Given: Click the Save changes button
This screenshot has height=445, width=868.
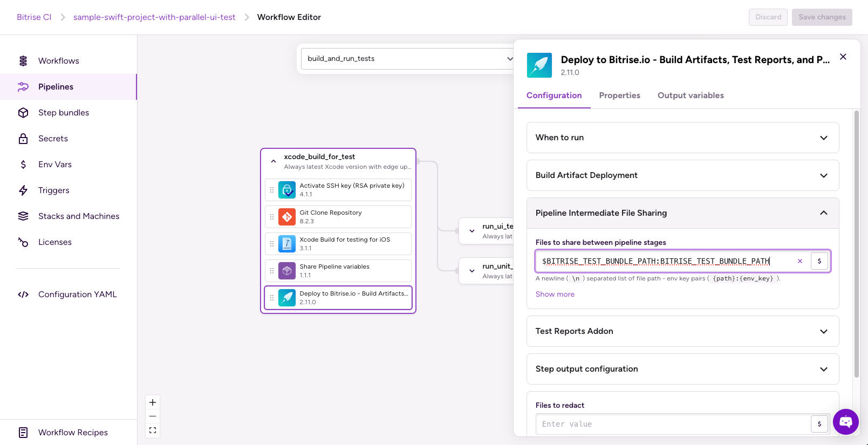Looking at the screenshot, I should 822,17.
